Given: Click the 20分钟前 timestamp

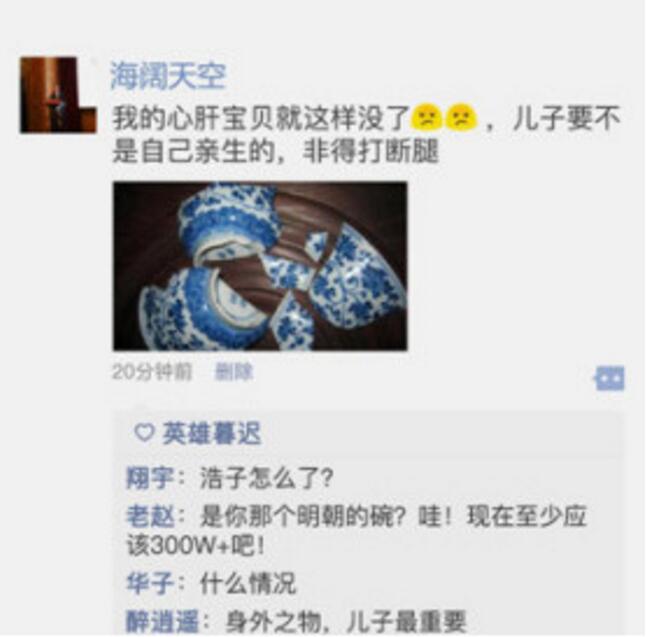Looking at the screenshot, I should [152, 372].
